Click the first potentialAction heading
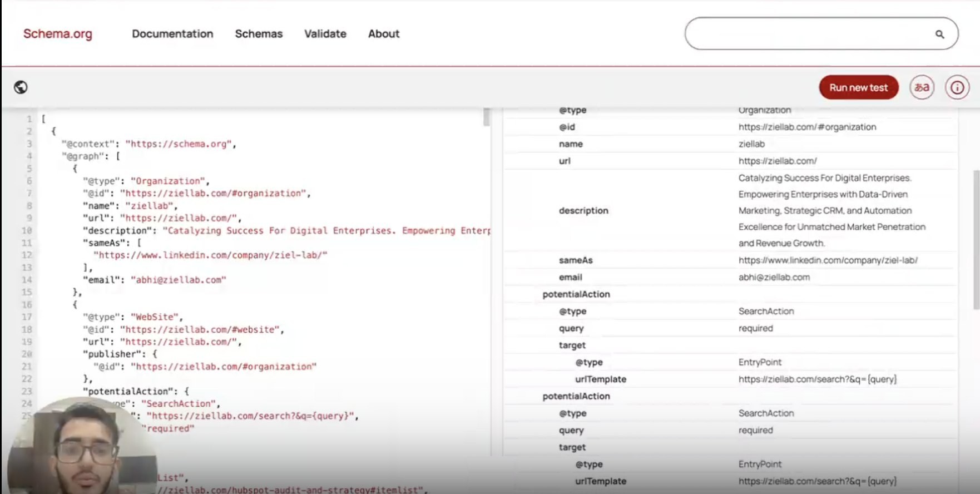 click(x=576, y=294)
